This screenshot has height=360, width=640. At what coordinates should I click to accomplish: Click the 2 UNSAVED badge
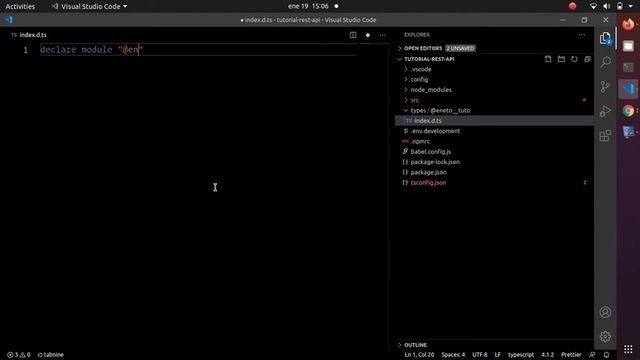[460, 48]
